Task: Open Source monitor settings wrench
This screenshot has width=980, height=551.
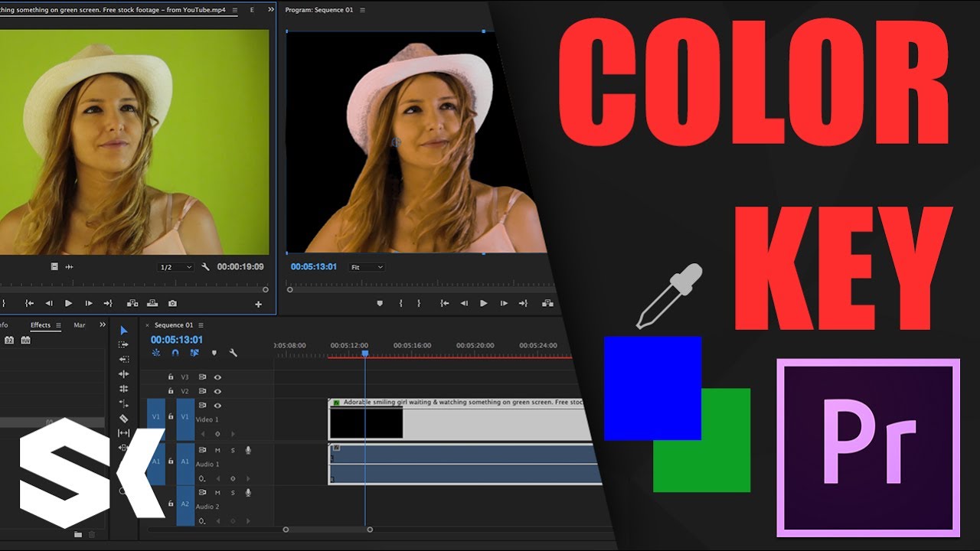Action: click(x=205, y=267)
